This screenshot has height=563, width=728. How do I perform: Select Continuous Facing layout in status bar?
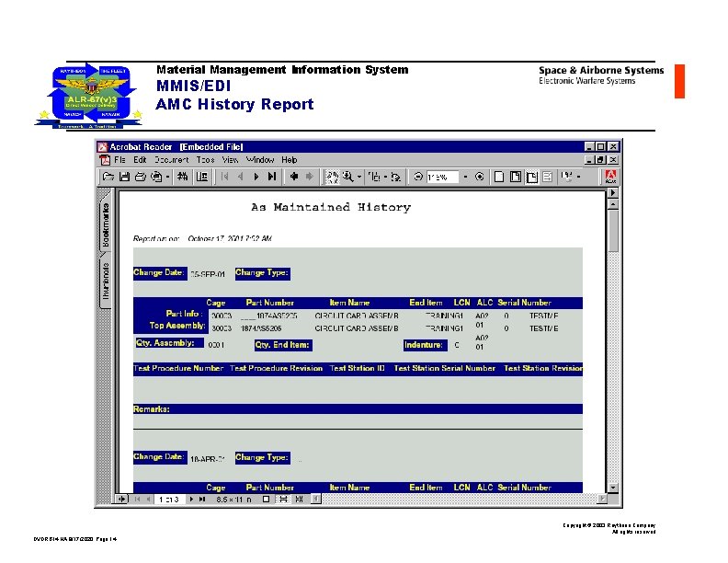pos(299,500)
